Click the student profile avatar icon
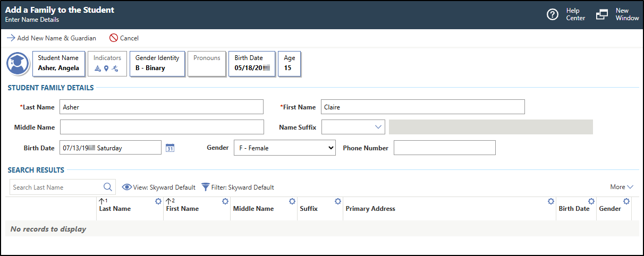Screen dimensions: 644x256 coord(18,64)
